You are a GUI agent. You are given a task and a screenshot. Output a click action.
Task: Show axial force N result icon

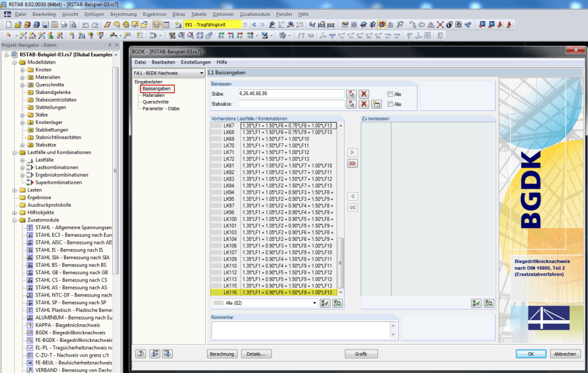pyautogui.click(x=332, y=36)
